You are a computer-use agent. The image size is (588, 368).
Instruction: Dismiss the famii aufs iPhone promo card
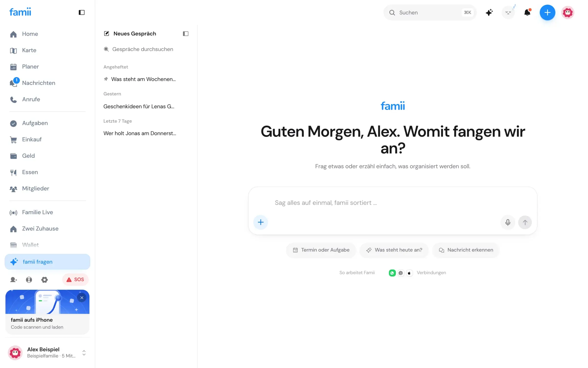tap(82, 298)
